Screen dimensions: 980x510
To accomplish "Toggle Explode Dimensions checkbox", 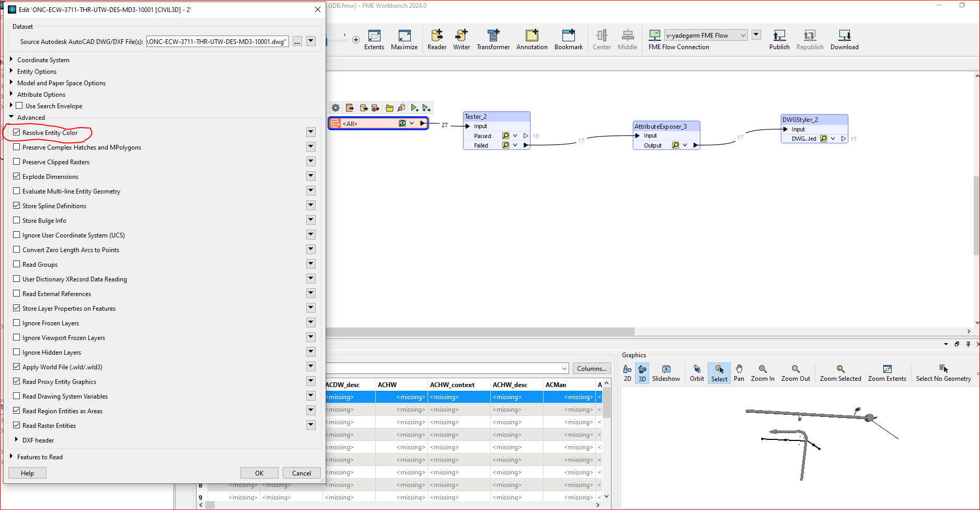I will [17, 176].
